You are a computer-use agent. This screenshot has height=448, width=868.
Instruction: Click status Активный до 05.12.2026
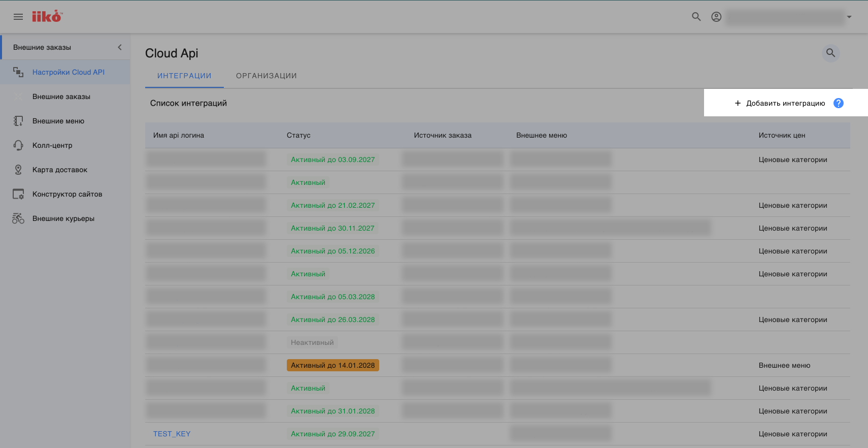click(332, 251)
